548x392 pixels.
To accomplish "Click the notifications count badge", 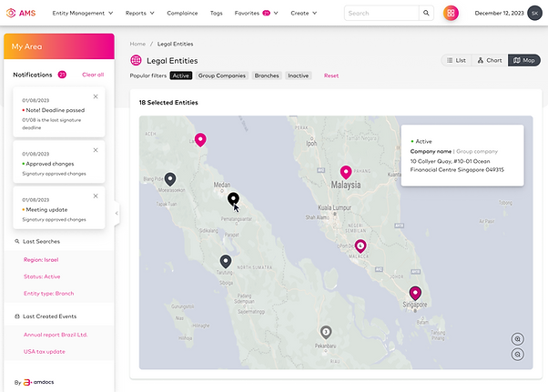I will coord(62,75).
